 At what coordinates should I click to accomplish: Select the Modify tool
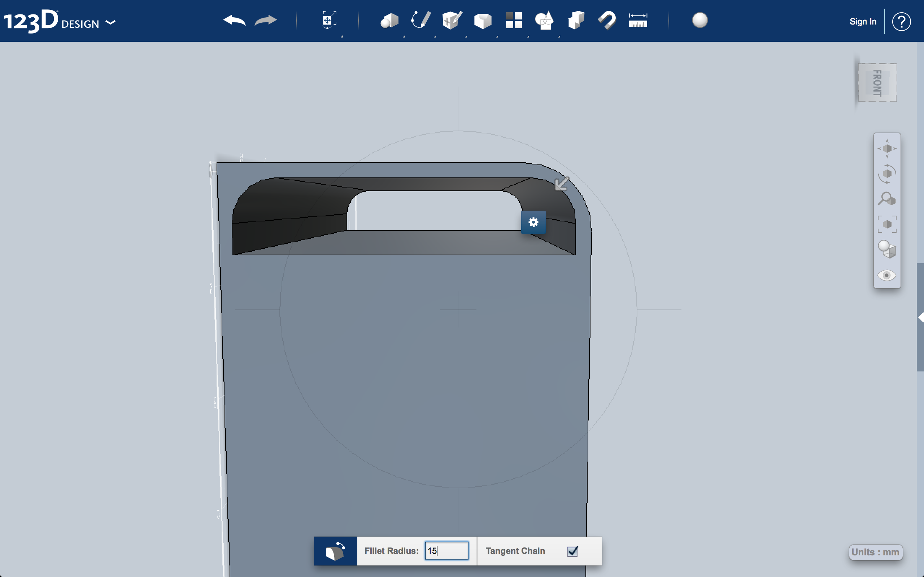[482, 21]
